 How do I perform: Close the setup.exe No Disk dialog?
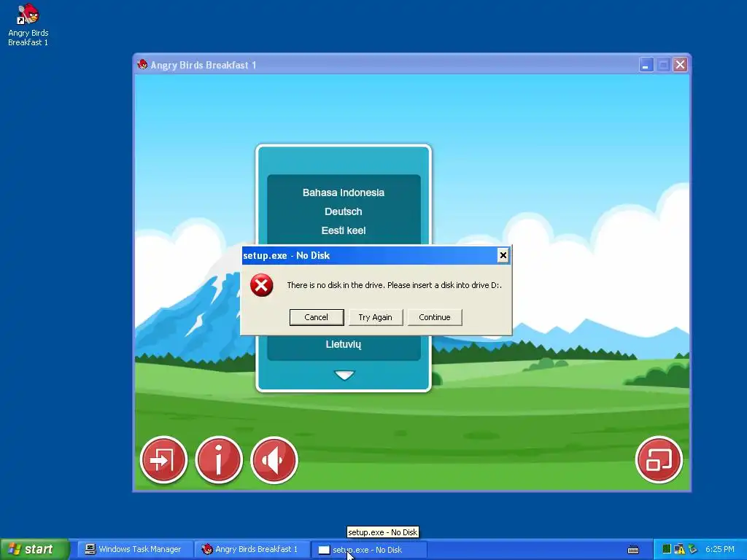click(503, 256)
